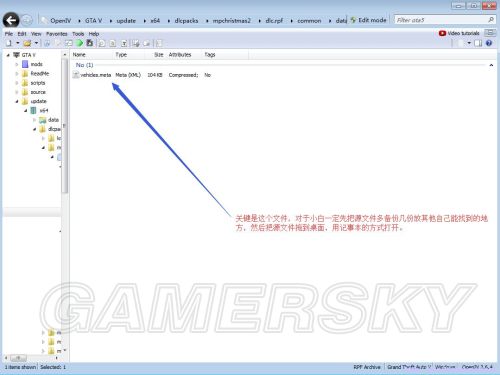Click the vehicles.meta file icon
500x375 pixels.
click(76, 75)
